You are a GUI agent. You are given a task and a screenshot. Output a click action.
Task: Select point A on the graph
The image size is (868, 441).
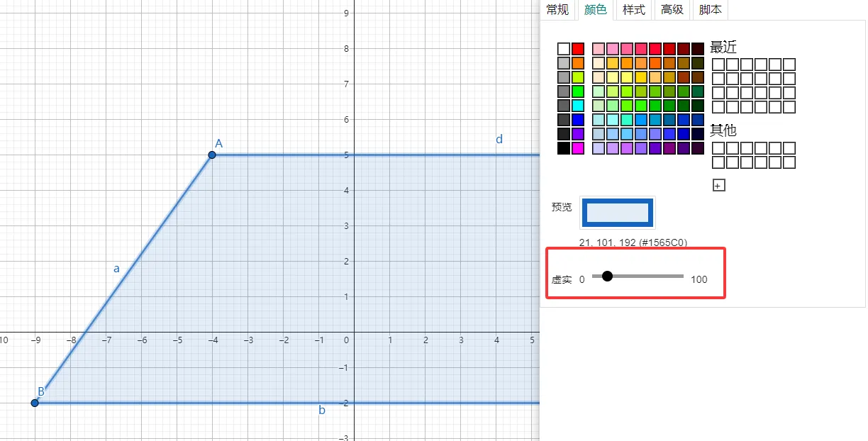212,155
